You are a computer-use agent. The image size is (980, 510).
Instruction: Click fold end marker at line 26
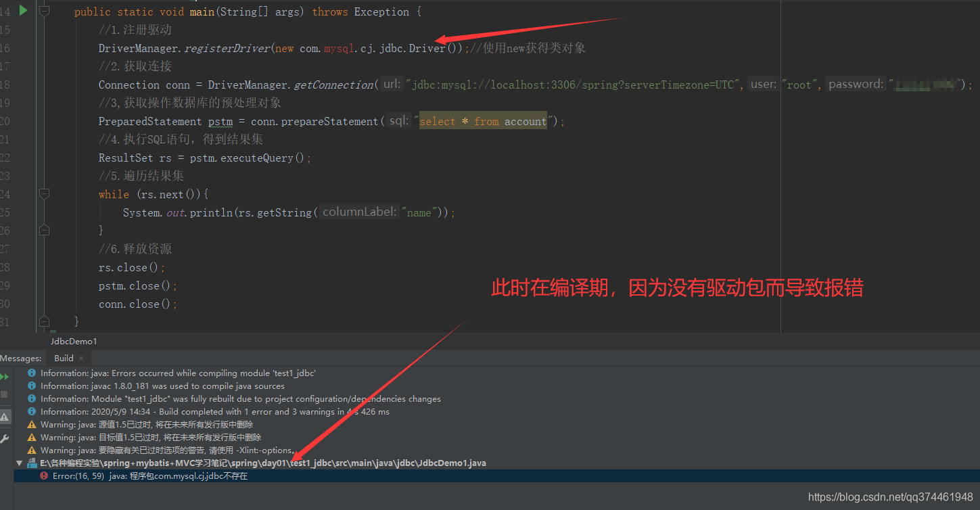(x=44, y=230)
